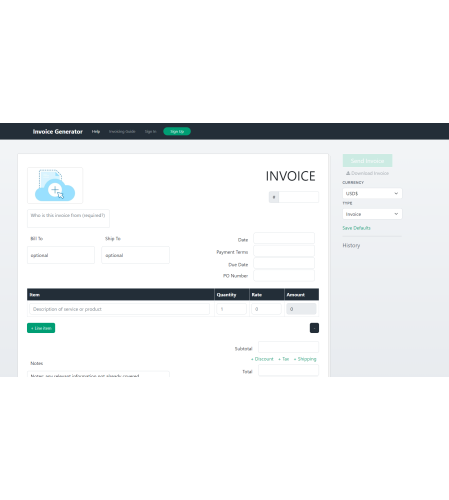
Task: Click the logo upload cloud icon
Action: tap(55, 186)
